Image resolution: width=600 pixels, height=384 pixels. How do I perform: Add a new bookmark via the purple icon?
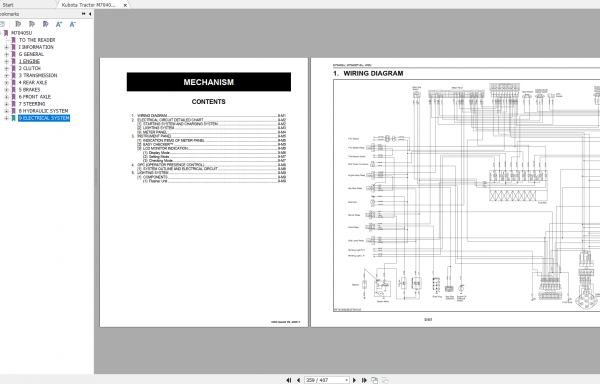tap(46, 24)
